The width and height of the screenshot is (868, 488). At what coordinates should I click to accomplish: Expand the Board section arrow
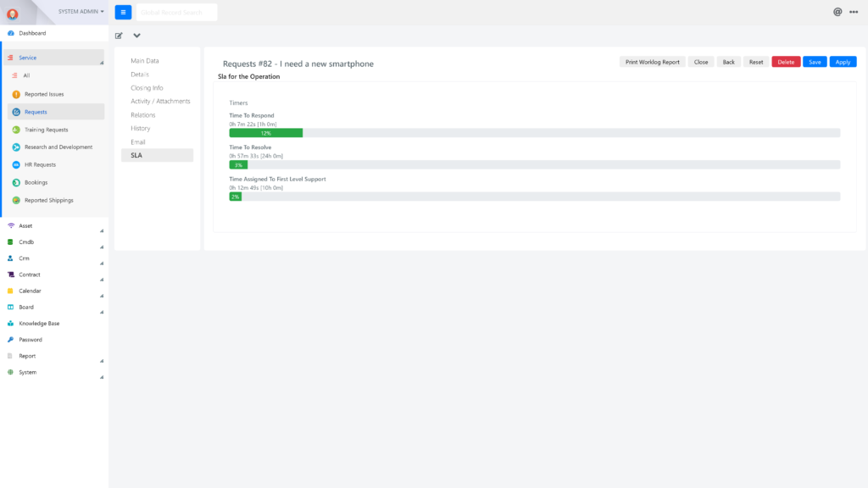coord(102,312)
